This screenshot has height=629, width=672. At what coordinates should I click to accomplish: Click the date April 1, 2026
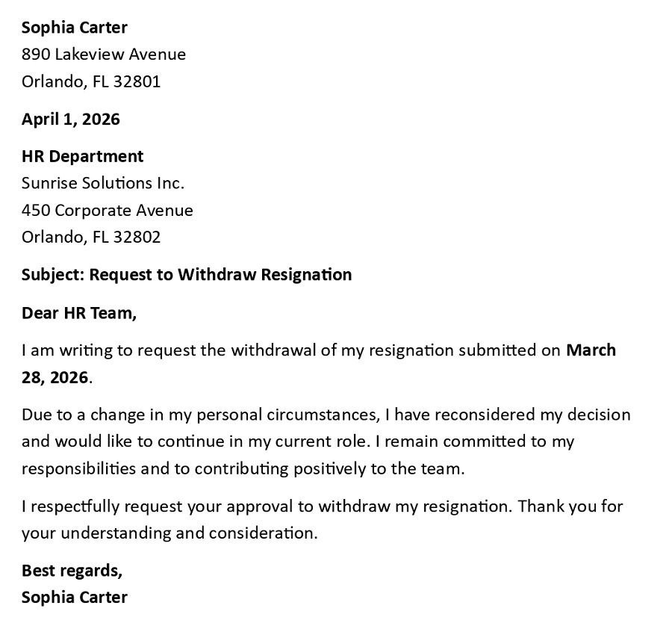pos(70,119)
